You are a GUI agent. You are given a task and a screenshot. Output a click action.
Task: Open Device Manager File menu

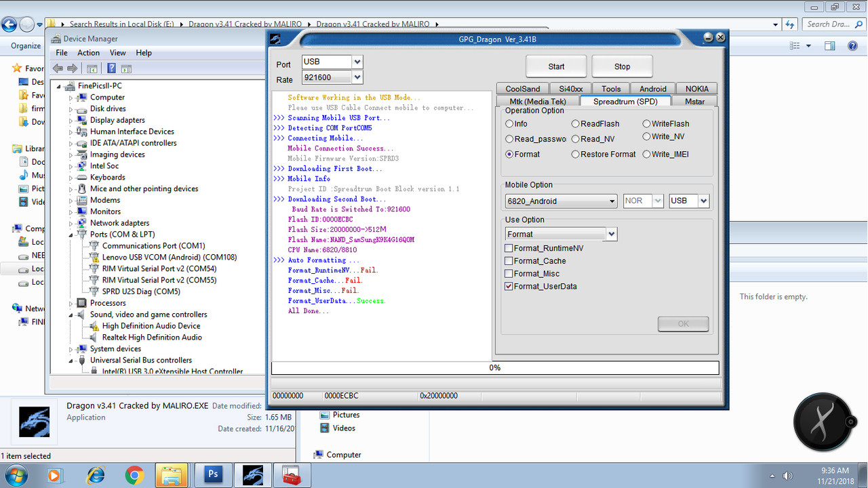coord(62,53)
